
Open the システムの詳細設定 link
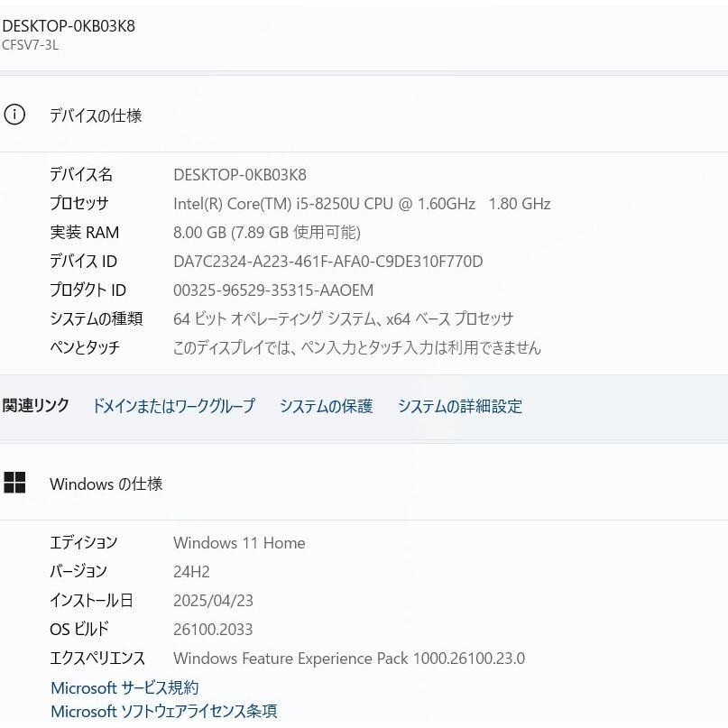(x=459, y=406)
